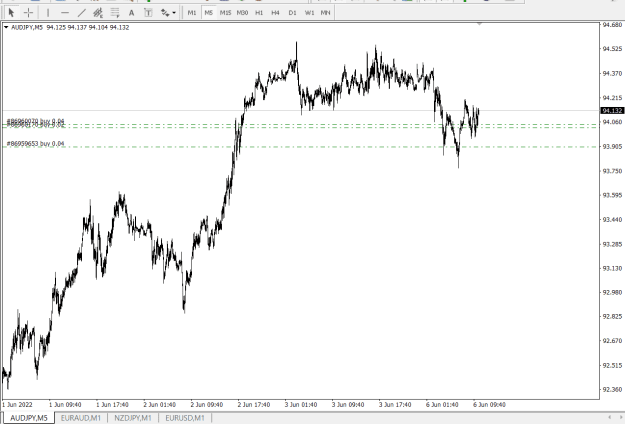Click the chart shift marker at top
625x424 pixels.
click(x=479, y=24)
